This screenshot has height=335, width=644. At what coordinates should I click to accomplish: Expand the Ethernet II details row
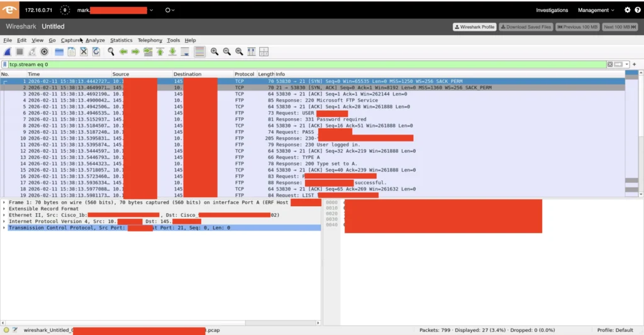pyautogui.click(x=4, y=215)
